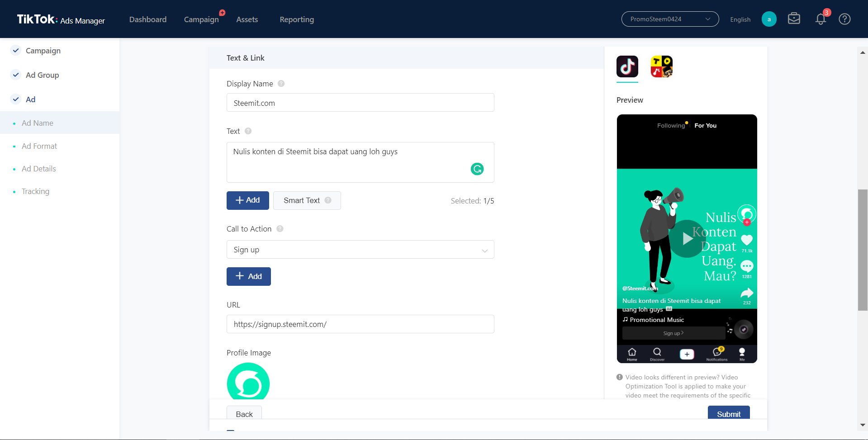868x440 pixels.
Task: Click the heart like icon in preview
Action: [747, 240]
